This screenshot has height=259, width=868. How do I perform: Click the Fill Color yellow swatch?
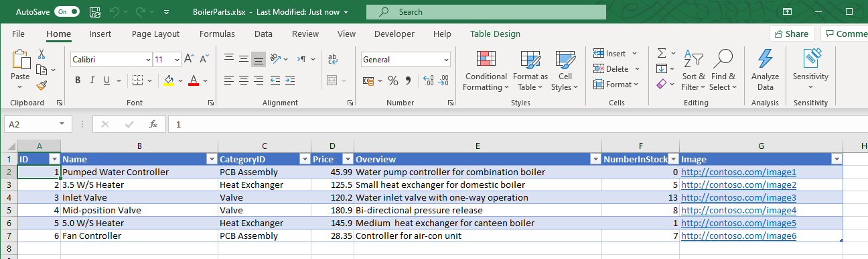click(169, 81)
